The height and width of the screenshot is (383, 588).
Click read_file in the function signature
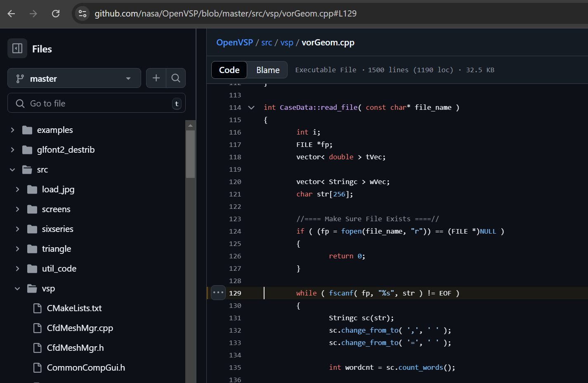(339, 108)
